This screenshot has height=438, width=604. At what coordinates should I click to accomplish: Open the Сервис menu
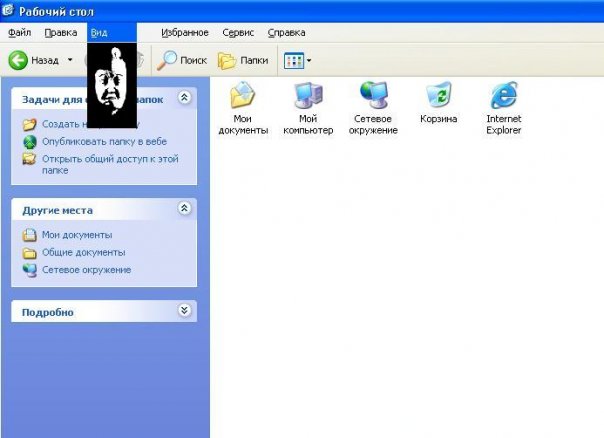coord(238,33)
